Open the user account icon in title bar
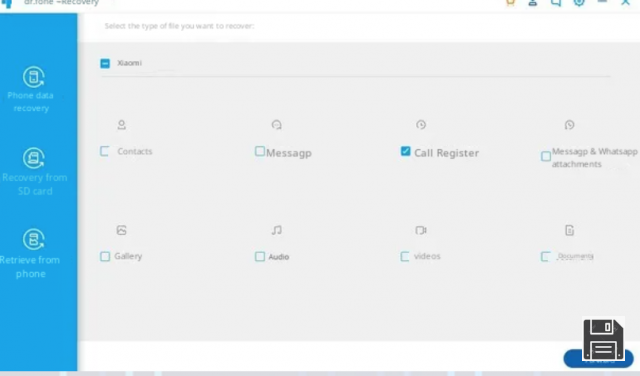 533,2
